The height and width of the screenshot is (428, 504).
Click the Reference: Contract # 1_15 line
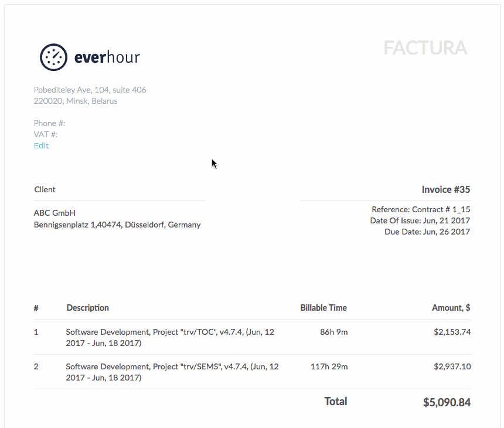point(421,209)
